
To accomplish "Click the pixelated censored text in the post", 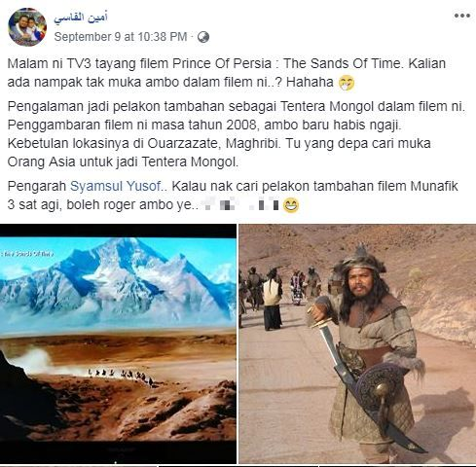I will pyautogui.click(x=240, y=204).
